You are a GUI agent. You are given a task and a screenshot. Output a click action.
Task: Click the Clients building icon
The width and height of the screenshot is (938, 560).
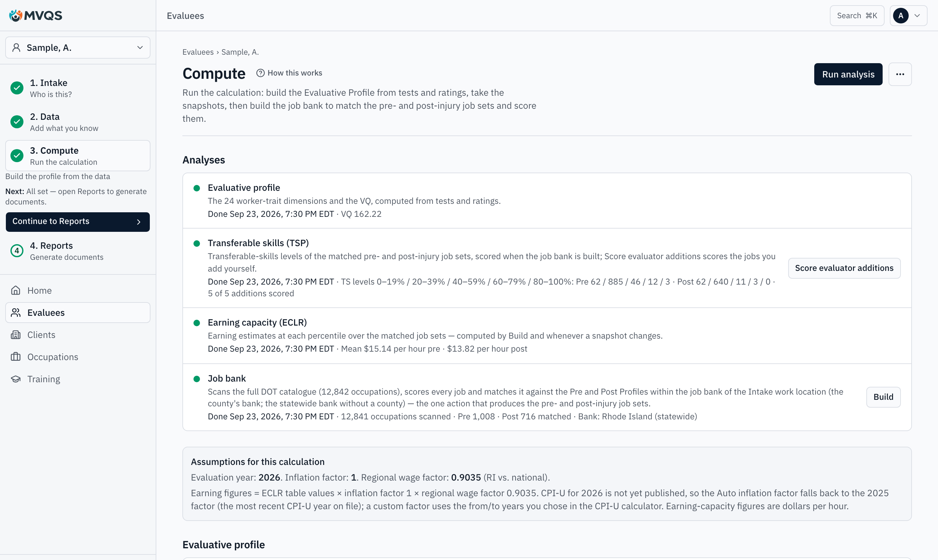pyautogui.click(x=16, y=335)
